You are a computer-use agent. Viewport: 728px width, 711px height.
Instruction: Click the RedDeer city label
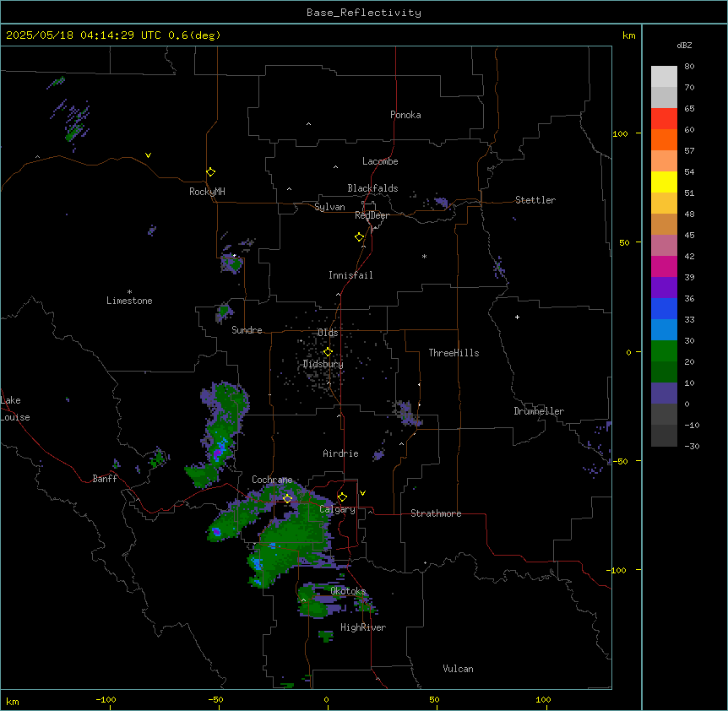pyautogui.click(x=372, y=215)
